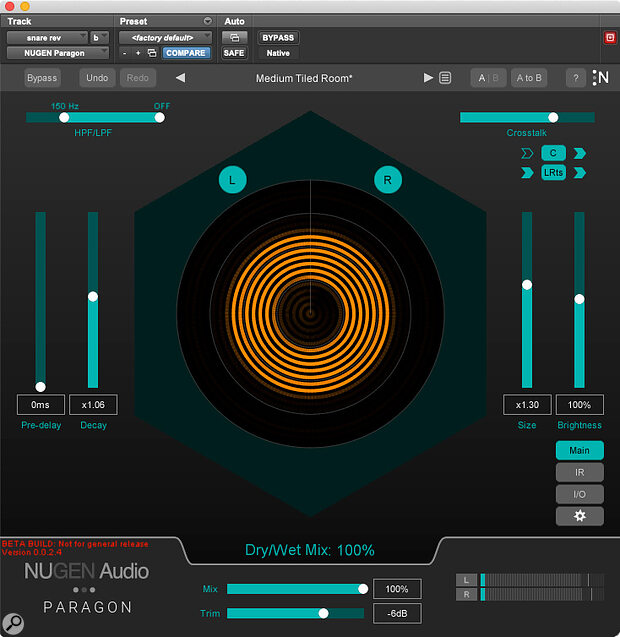
Task: Click the Decay x1.06 value field
Action: (93, 405)
